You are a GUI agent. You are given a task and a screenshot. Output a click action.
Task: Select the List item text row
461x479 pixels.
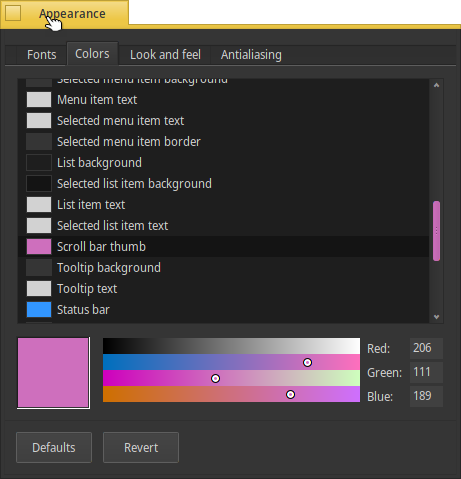coord(223,205)
